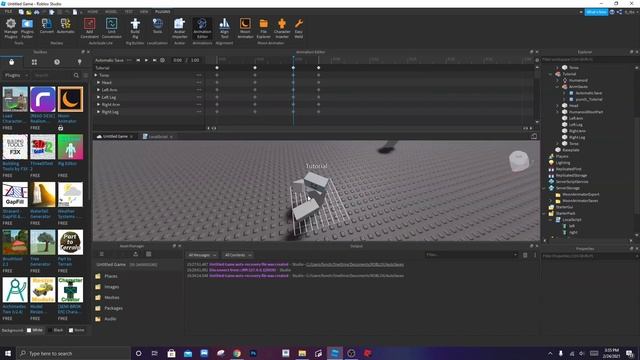
Task: Switch to the VIEW ribbon tab
Action: click(x=144, y=12)
